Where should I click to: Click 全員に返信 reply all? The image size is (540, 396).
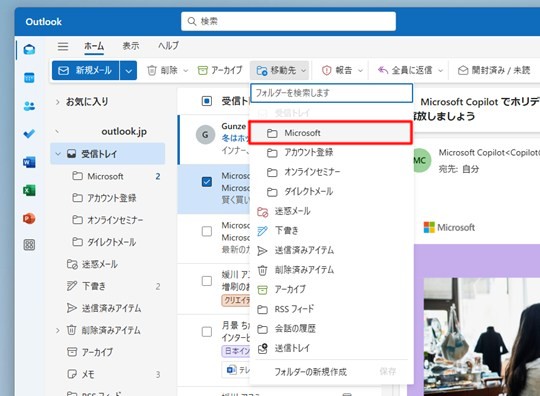[405, 71]
